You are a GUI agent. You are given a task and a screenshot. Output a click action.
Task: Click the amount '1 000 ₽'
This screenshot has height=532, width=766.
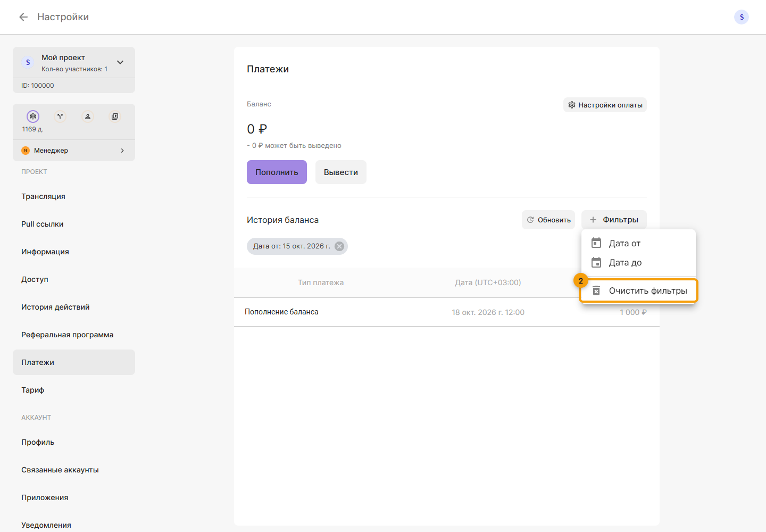pos(633,312)
